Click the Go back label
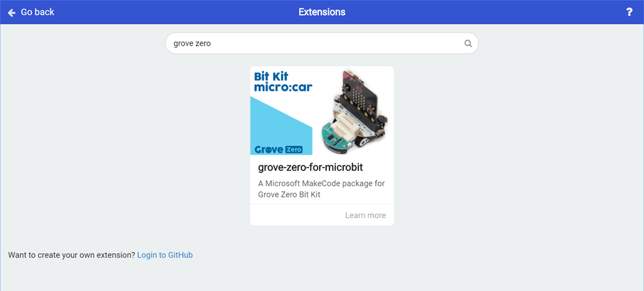 pyautogui.click(x=38, y=13)
